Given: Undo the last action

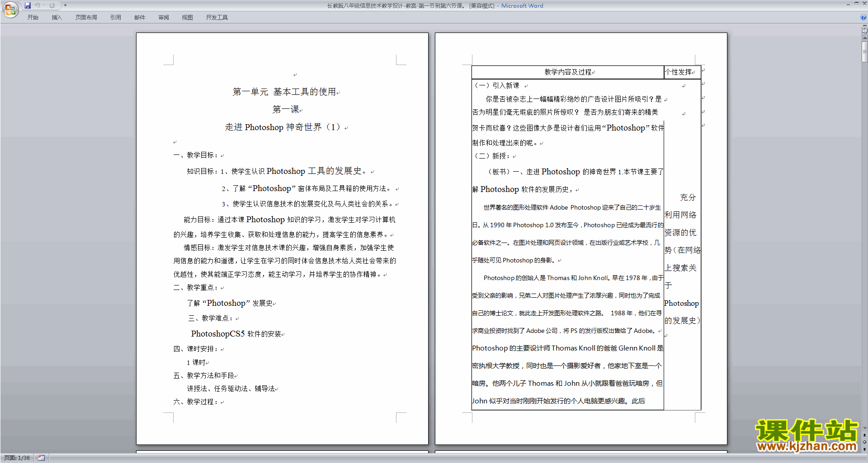Looking at the screenshot, I should [x=38, y=5].
